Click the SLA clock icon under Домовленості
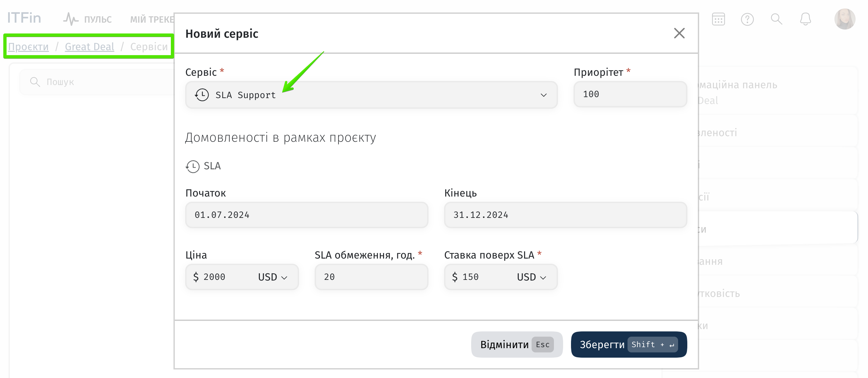Viewport: 868px width, 378px height. pyautogui.click(x=193, y=166)
